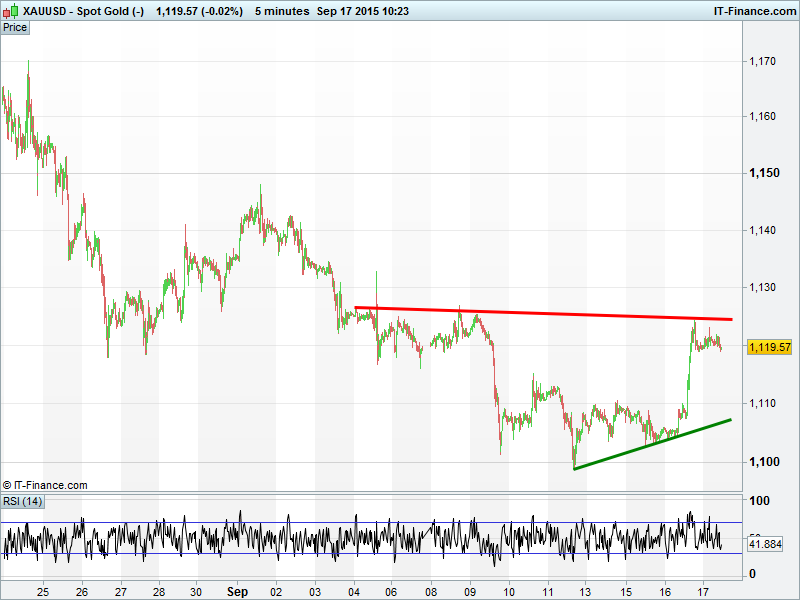Click the 17 date marker on time axis
This screenshot has height=600, width=800.
tap(703, 591)
